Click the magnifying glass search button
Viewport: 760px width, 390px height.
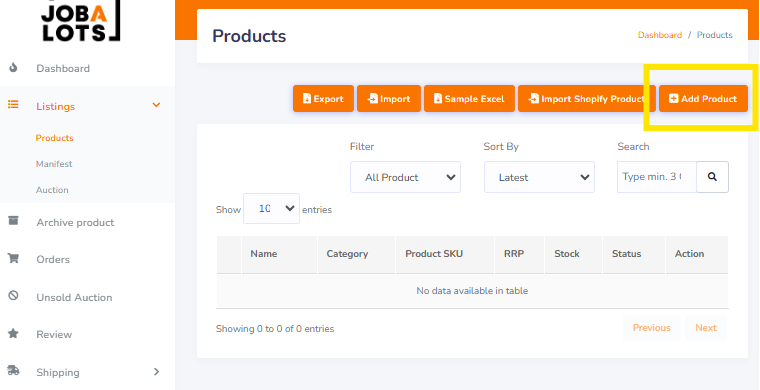click(712, 177)
